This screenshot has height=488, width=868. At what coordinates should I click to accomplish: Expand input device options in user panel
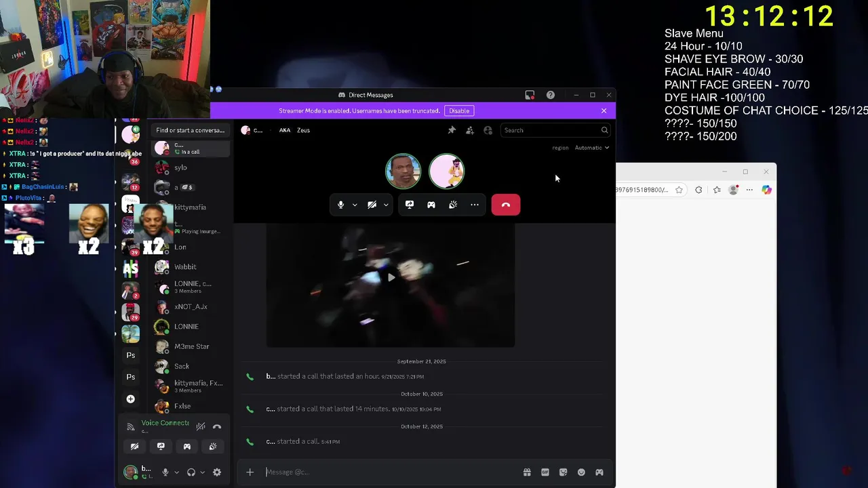[x=176, y=472]
